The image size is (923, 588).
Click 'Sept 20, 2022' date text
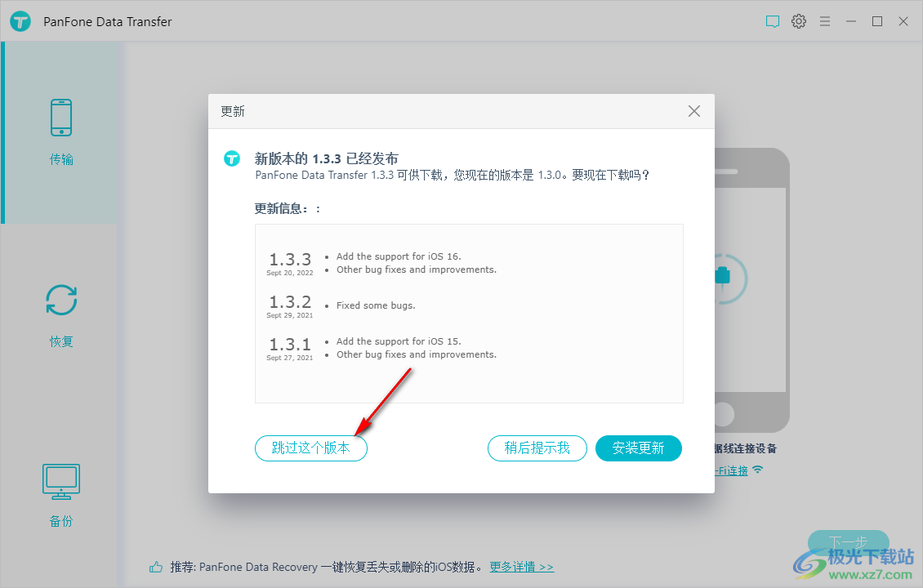pos(290,273)
